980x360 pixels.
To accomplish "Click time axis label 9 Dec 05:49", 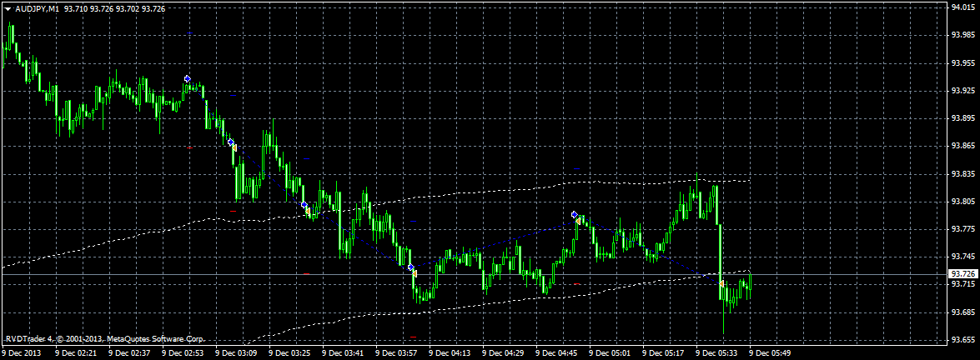I will coord(771,353).
